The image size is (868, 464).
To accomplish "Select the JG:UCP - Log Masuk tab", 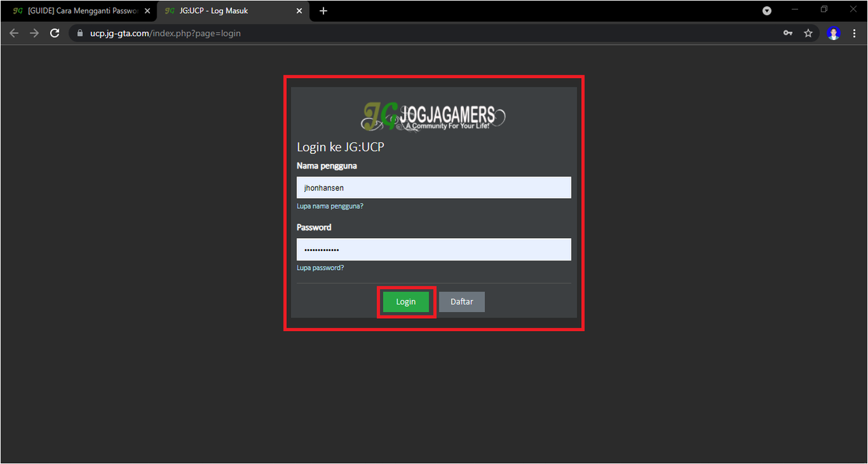I will click(x=234, y=11).
